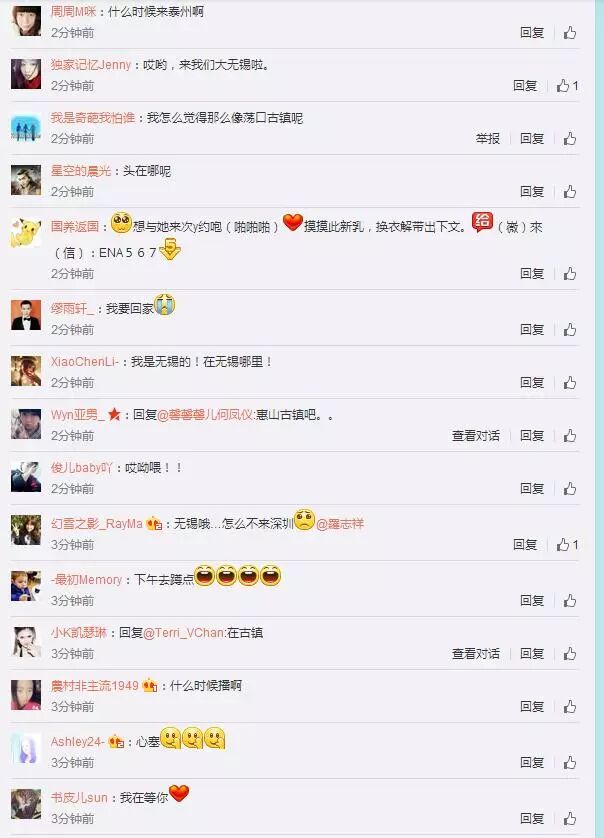Click 缪雨轩_'s avatar thumbnail
Image resolution: width=604 pixels, height=838 pixels.
[x=26, y=315]
